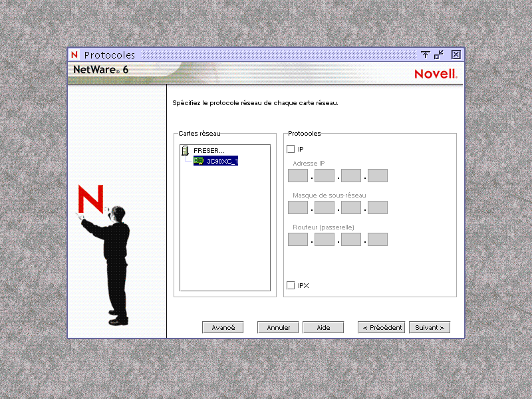532x399 pixels.
Task: Click third octet of Routeur (passerelle)
Action: point(351,239)
